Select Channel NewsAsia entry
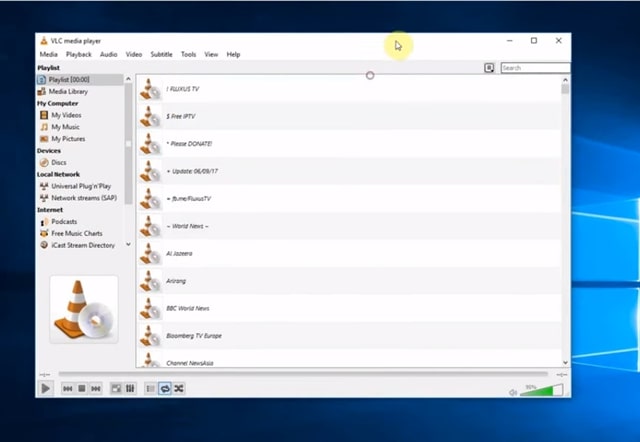Screen dimensions: 640x442 point(349,359)
